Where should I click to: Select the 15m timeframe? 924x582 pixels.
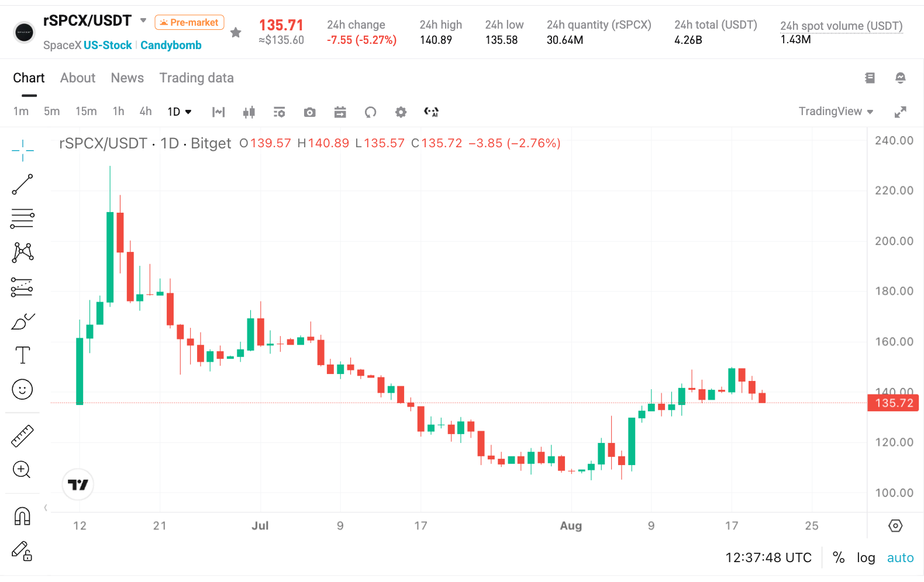pos(86,112)
